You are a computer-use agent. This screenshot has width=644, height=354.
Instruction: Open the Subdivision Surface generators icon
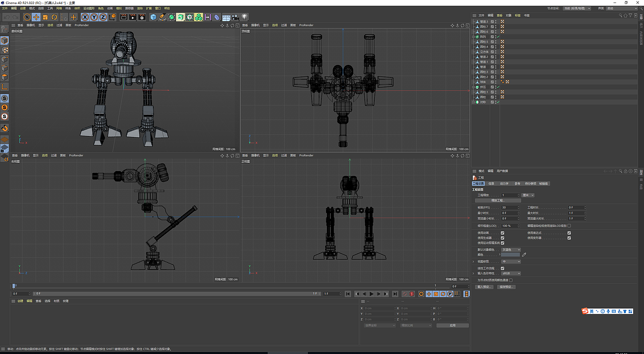click(x=172, y=17)
